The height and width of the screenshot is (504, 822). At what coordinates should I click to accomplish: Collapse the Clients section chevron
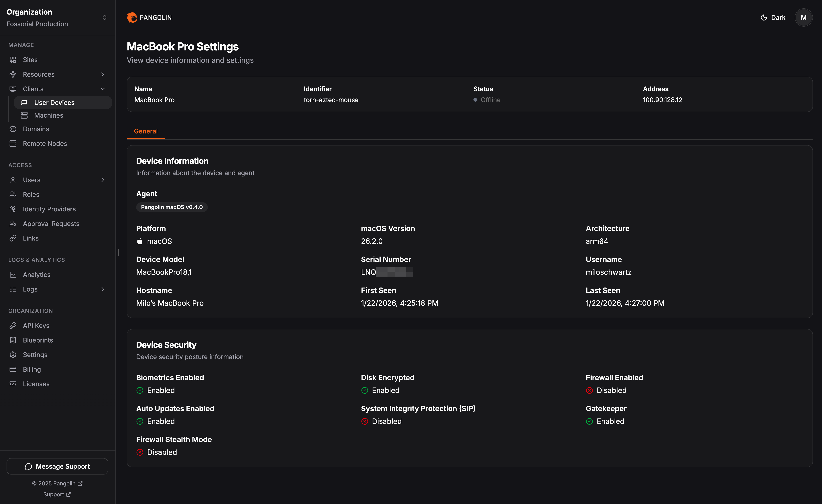pyautogui.click(x=103, y=89)
